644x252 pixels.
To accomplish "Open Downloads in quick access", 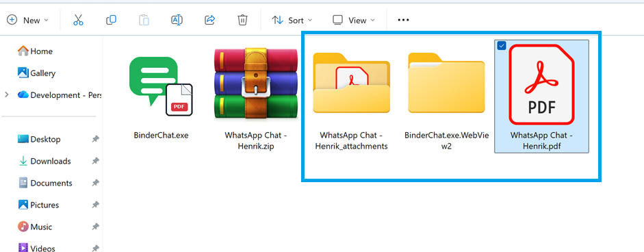I will click(x=44, y=161).
